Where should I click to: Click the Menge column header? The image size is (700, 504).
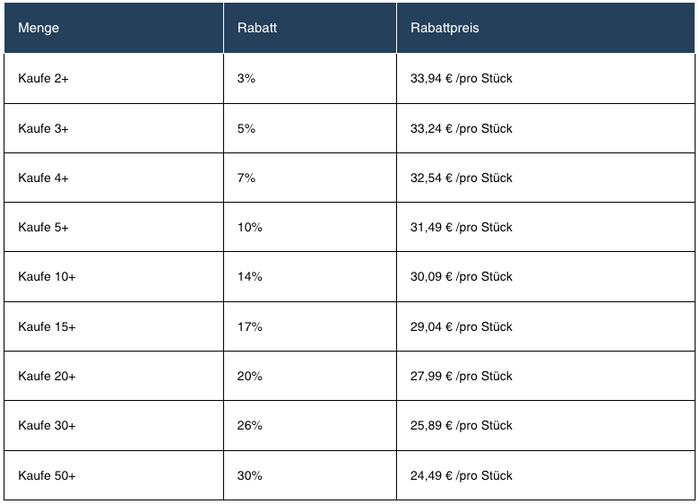pos(39,28)
